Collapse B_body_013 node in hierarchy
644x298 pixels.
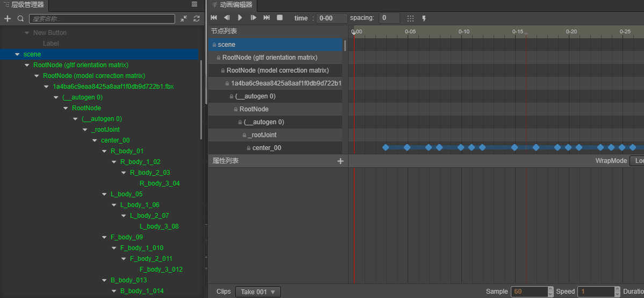point(104,280)
